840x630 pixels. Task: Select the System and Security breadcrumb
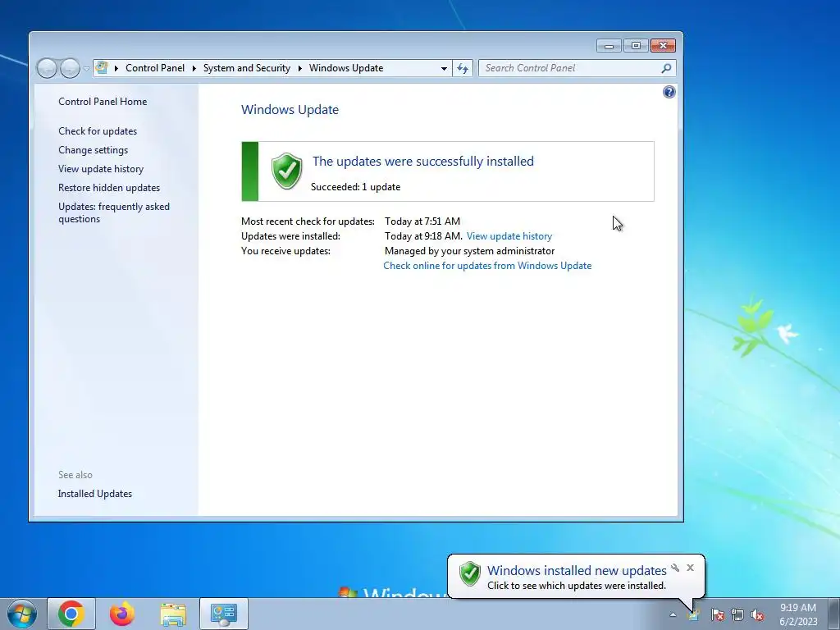[246, 68]
